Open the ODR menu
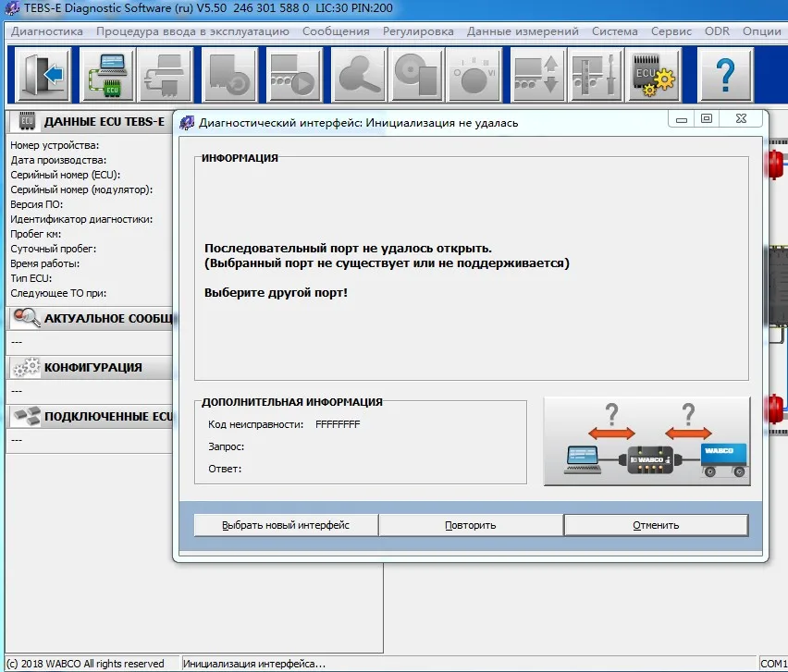 tap(717, 31)
